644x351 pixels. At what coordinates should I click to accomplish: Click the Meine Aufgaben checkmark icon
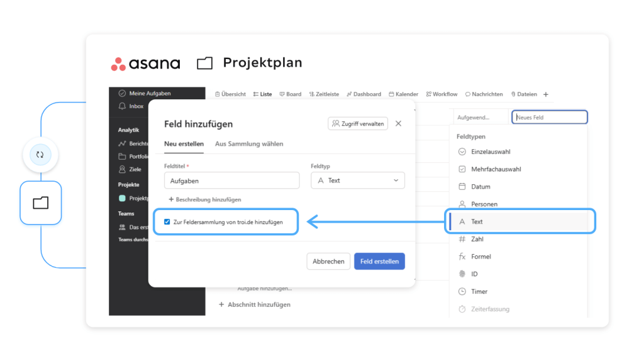coord(122,94)
